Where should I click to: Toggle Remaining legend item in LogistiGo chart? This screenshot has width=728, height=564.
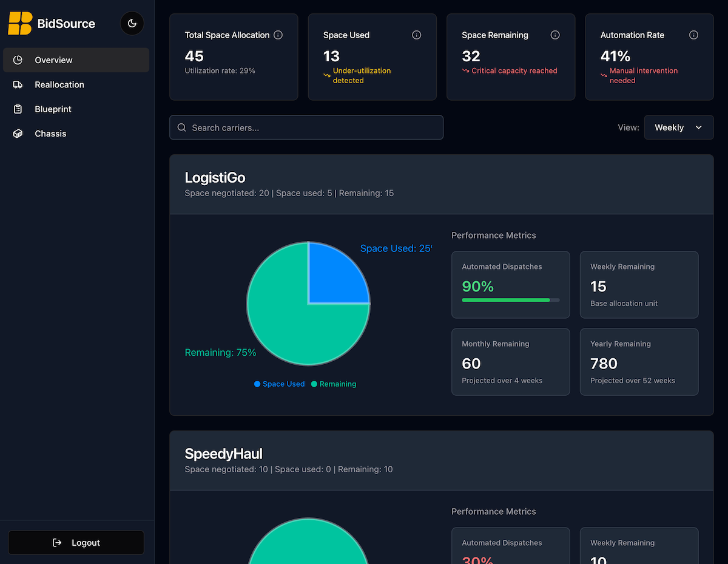click(334, 384)
